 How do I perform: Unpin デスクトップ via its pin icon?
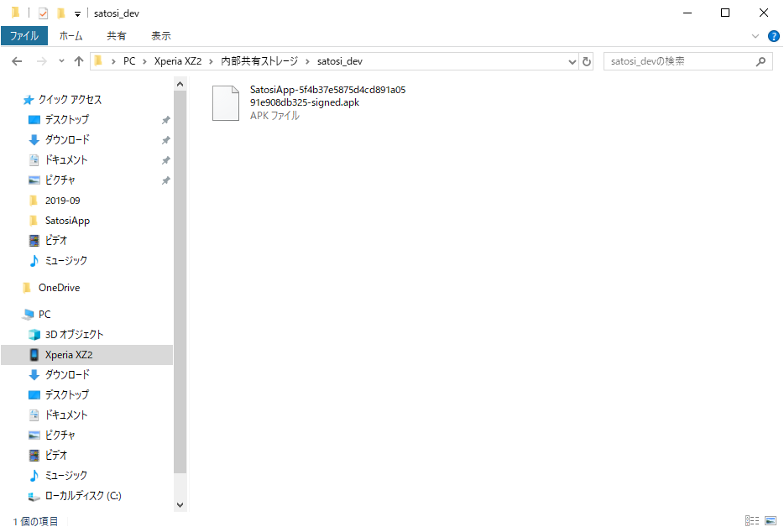(165, 120)
